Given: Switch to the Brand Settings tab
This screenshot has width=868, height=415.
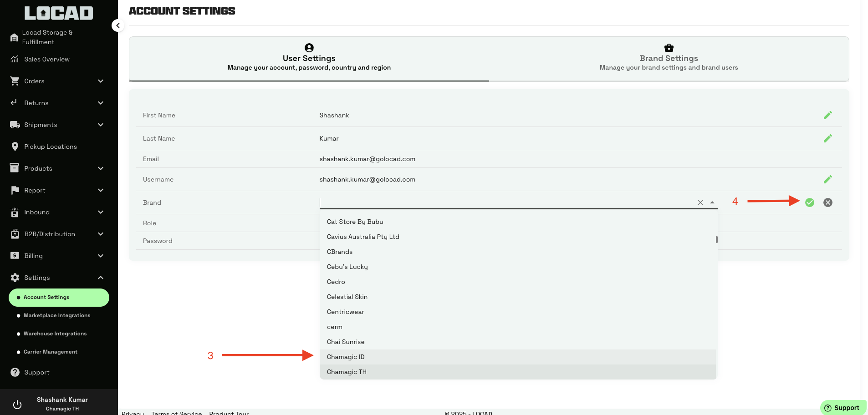Looking at the screenshot, I should (669, 59).
